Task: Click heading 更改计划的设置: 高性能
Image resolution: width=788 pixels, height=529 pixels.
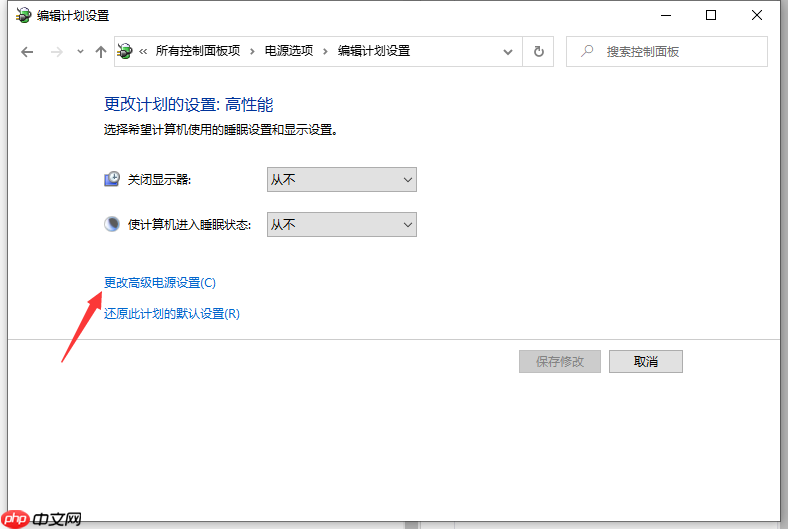Action: 188,104
